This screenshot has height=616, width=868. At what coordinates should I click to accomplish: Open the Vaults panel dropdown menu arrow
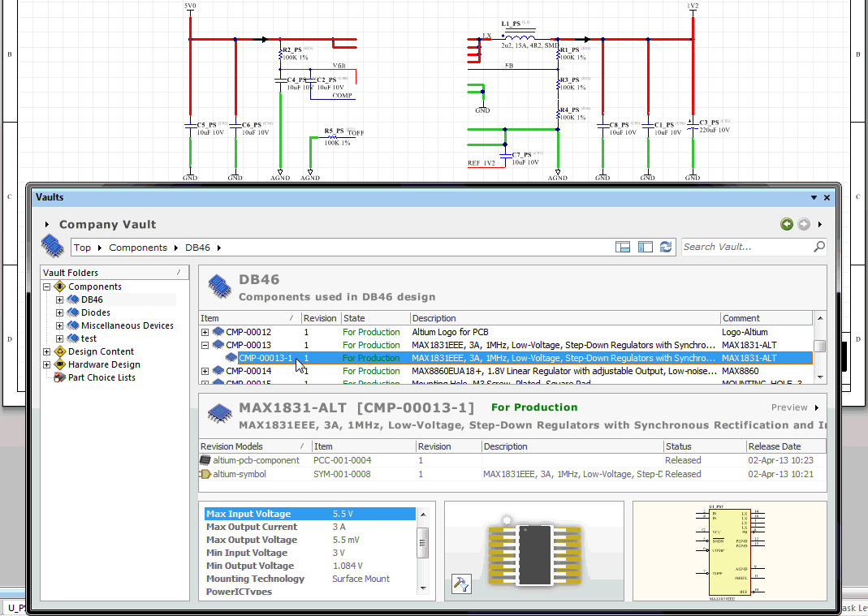click(x=814, y=197)
